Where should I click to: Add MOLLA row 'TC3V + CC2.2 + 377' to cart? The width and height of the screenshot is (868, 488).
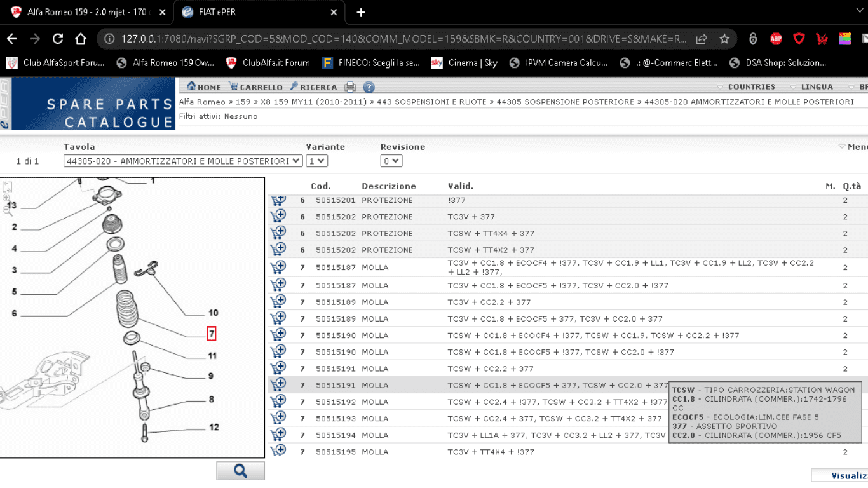pyautogui.click(x=278, y=301)
